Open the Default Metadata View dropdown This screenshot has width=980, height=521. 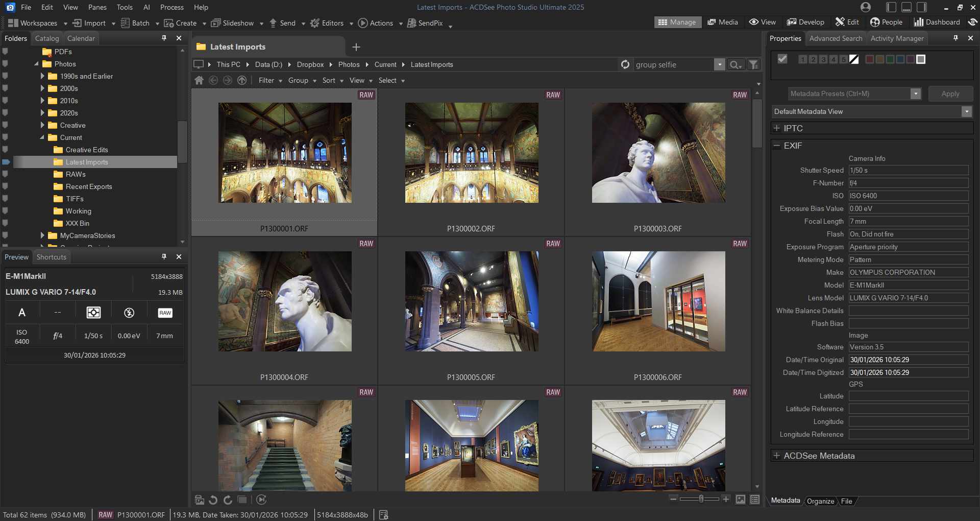click(x=966, y=111)
